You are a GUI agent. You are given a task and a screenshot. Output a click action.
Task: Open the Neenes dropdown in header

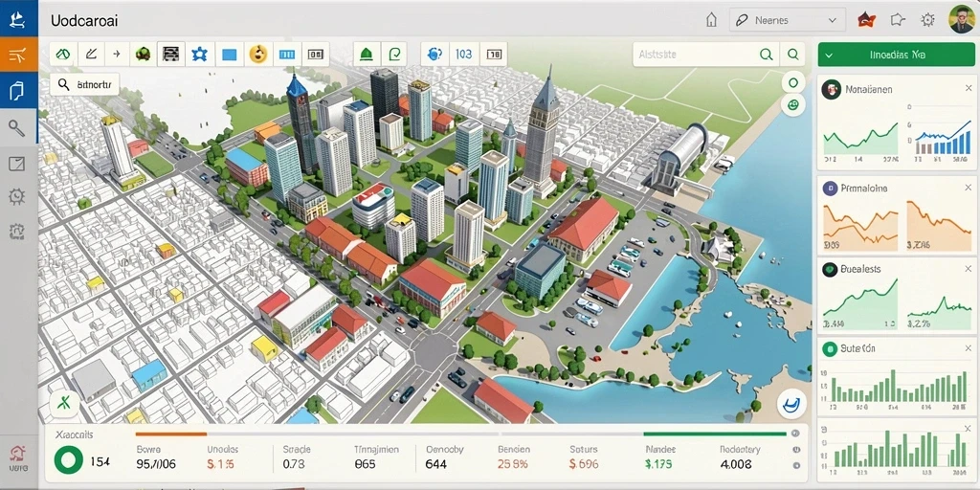[x=787, y=20]
